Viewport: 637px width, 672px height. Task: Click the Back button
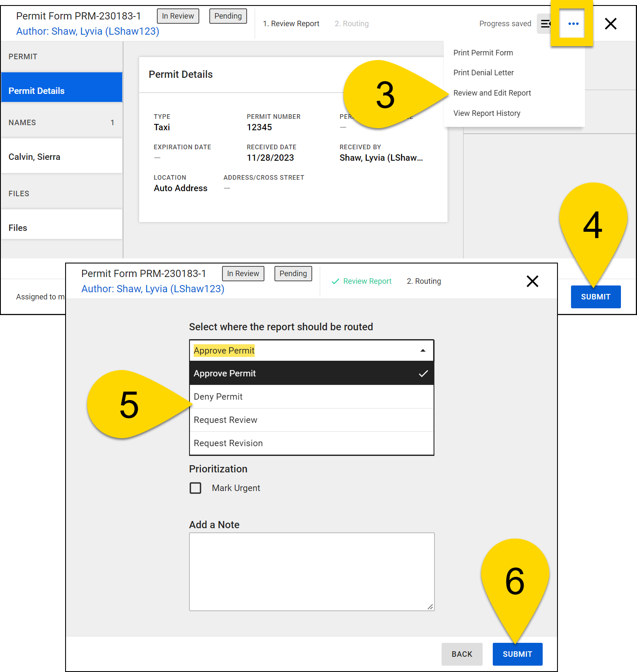pyautogui.click(x=462, y=654)
